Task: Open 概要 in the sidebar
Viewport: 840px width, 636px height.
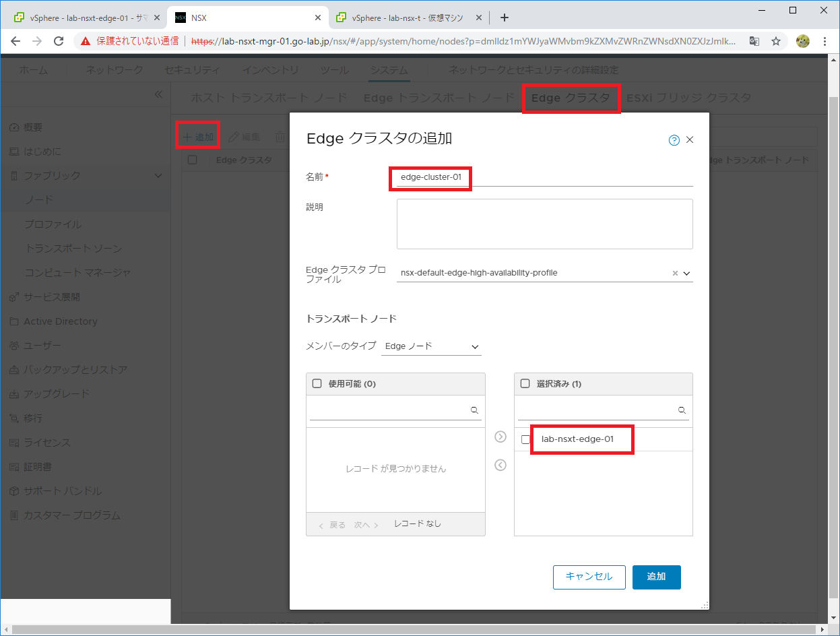Action: [33, 127]
